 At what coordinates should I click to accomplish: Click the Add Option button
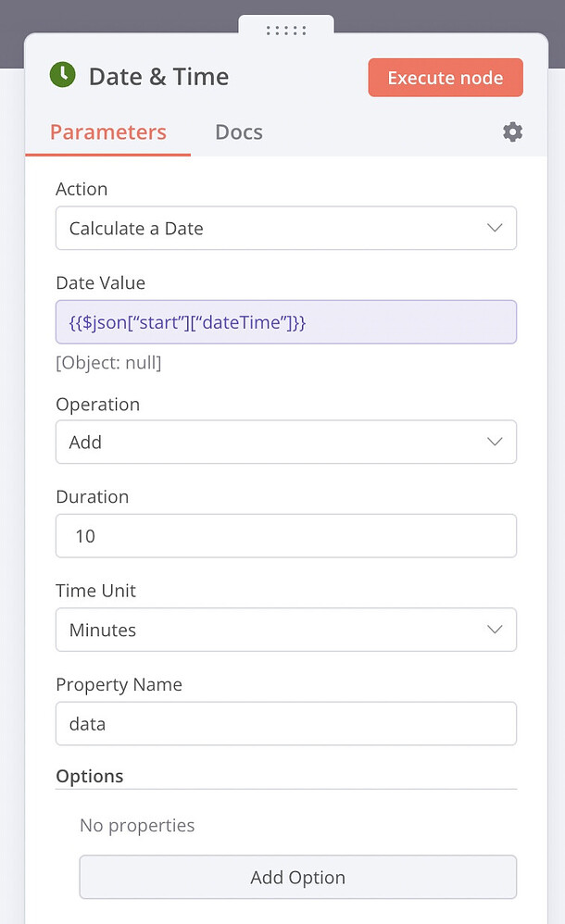click(297, 877)
